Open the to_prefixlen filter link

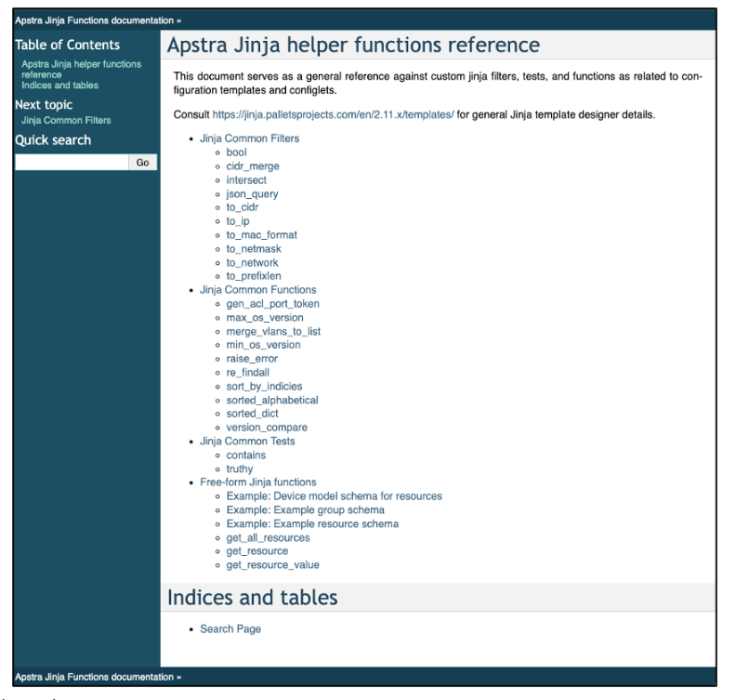254,276
